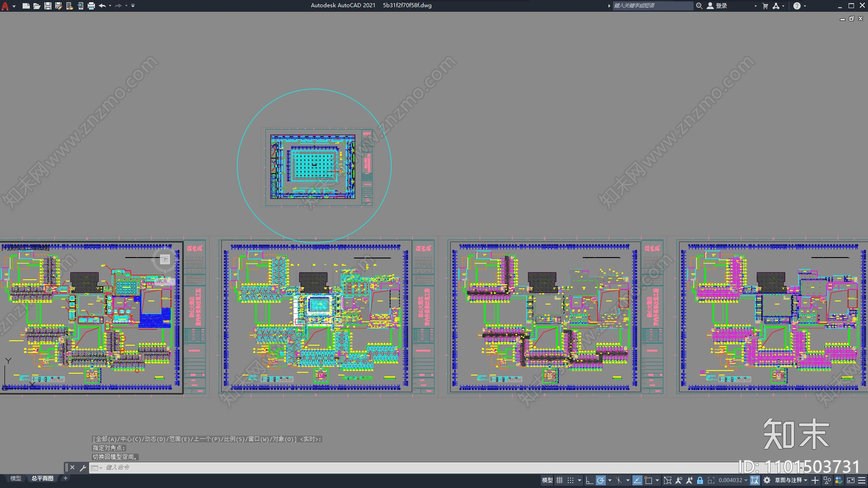Image resolution: width=868 pixels, height=488 pixels.
Task: Add a new layout with plus tab
Action: click(66, 478)
